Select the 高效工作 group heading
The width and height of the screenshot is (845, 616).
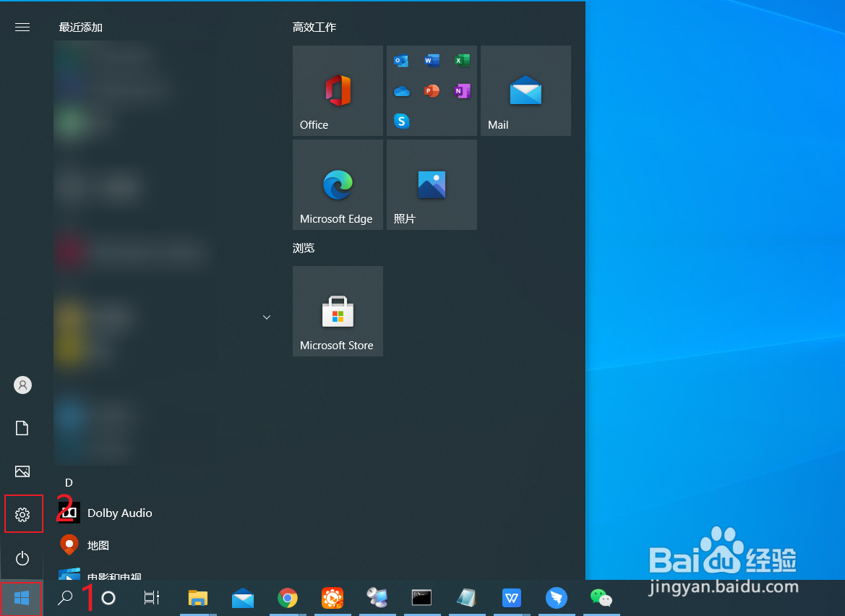[314, 27]
